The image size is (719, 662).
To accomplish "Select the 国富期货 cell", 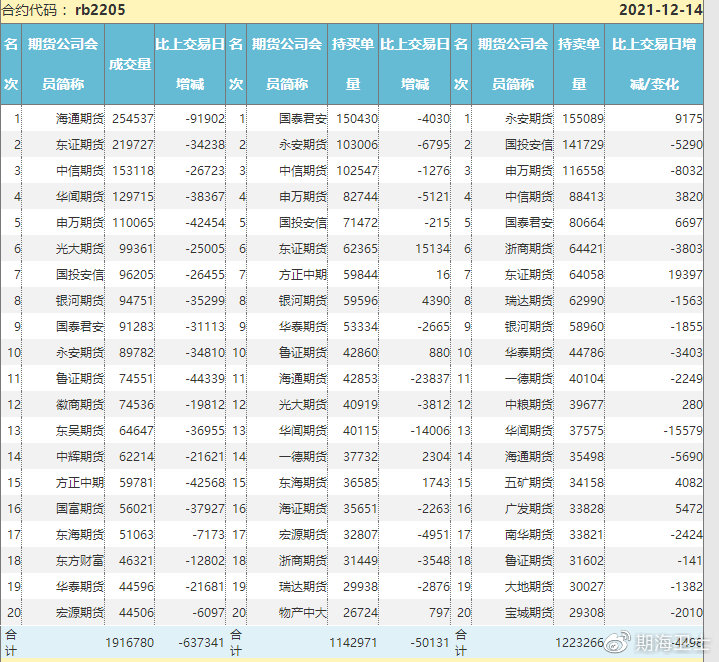I will [80, 509].
